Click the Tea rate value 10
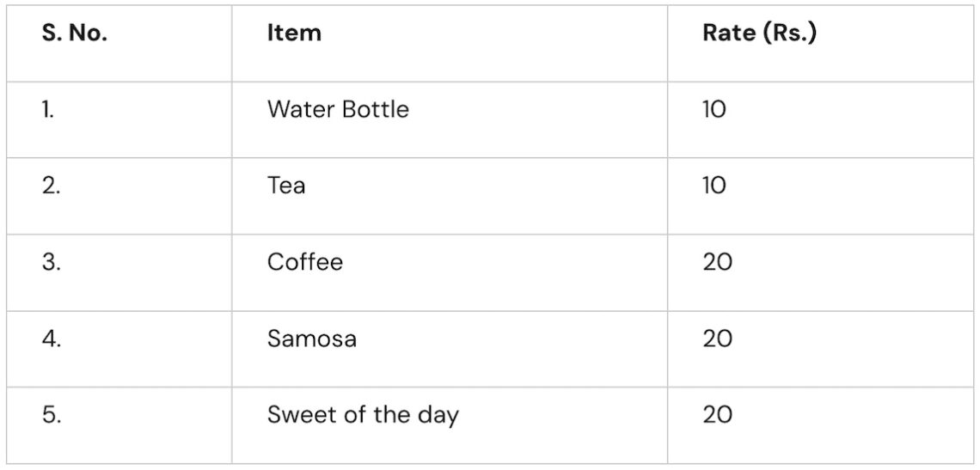This screenshot has height=470, width=980. [x=714, y=186]
